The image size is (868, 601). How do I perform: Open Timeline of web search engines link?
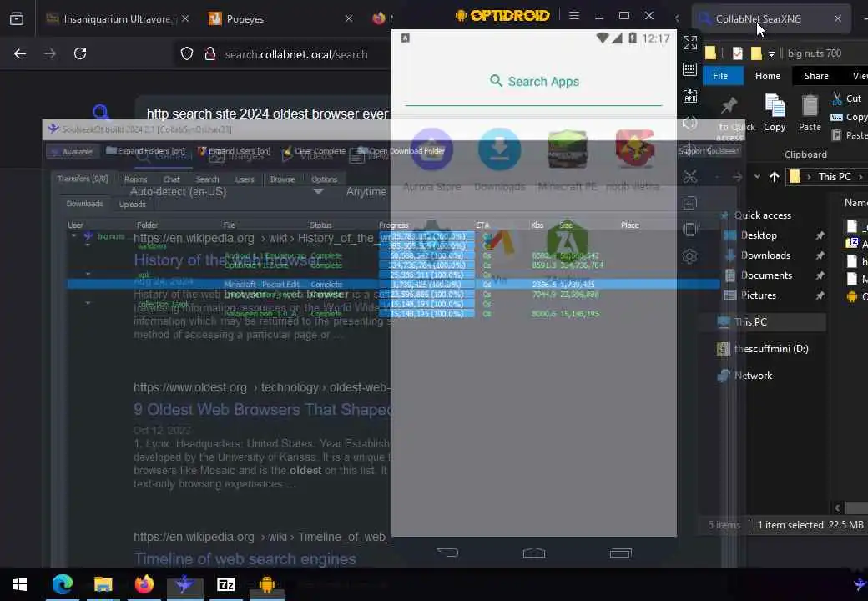click(x=245, y=559)
